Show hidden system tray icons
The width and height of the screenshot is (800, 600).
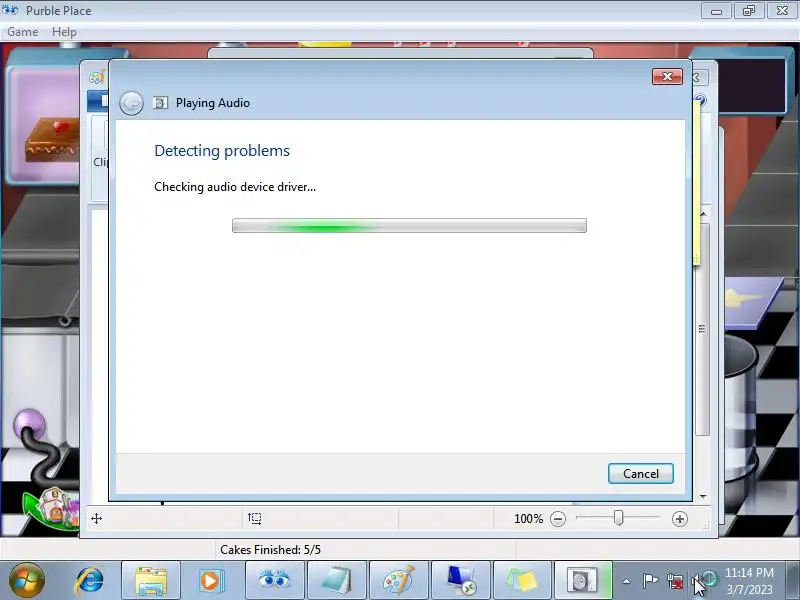(x=627, y=581)
